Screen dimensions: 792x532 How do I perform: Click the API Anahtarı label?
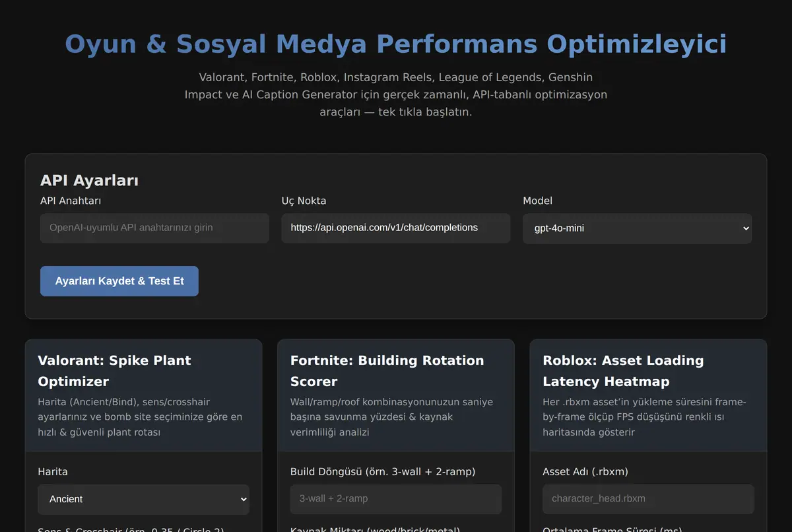[x=71, y=201]
